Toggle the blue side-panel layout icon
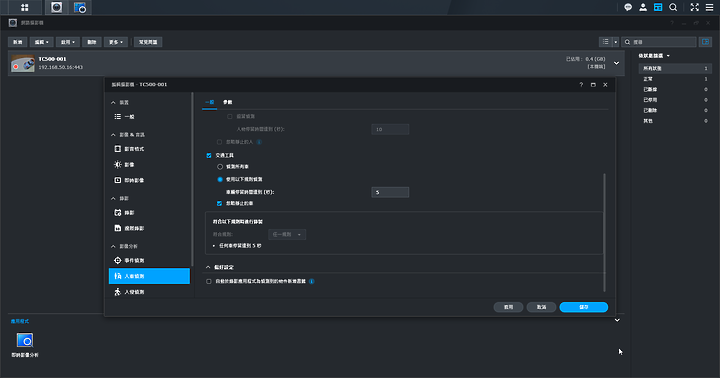 (705, 42)
